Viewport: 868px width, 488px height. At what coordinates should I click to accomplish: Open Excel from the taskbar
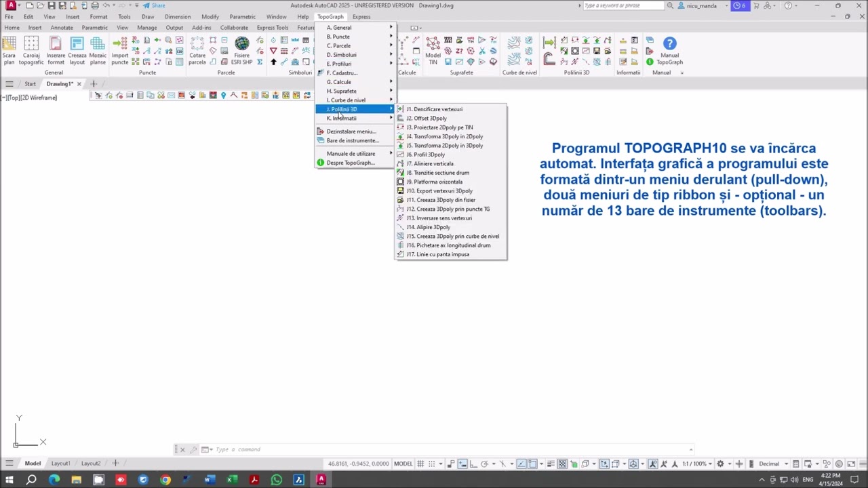point(231,480)
